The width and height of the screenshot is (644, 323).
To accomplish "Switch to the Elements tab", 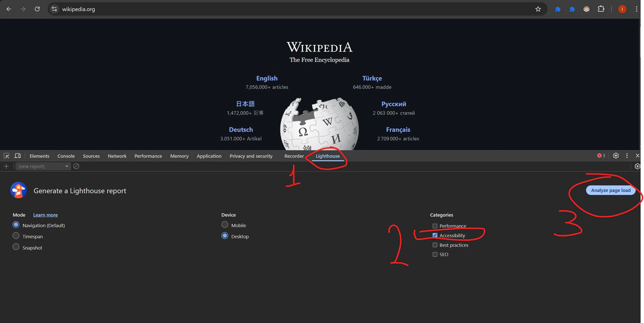I will [x=40, y=156].
